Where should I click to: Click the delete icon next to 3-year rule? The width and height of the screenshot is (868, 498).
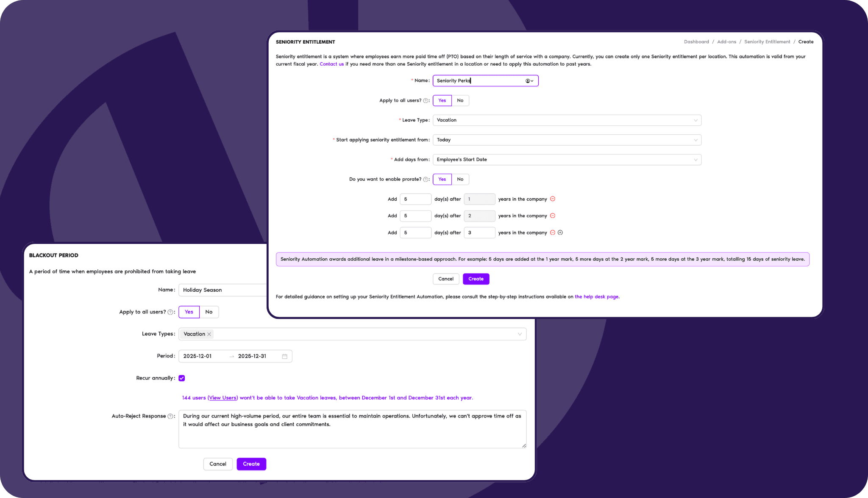point(553,232)
